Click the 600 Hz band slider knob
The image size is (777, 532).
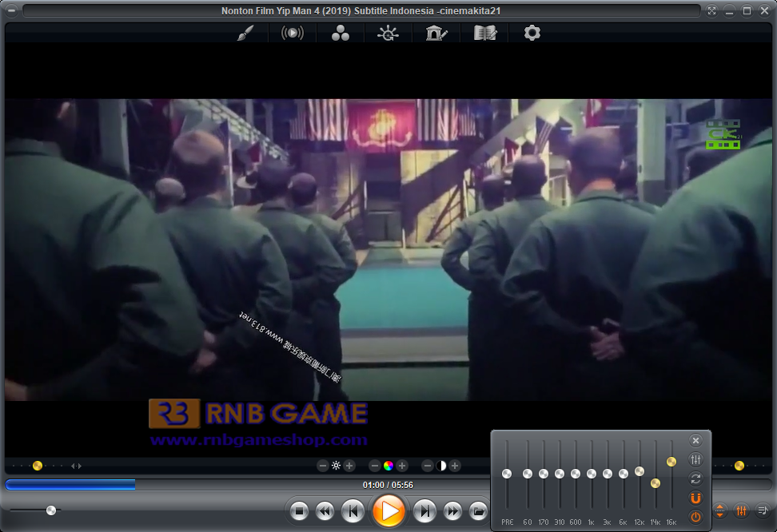coord(576,474)
